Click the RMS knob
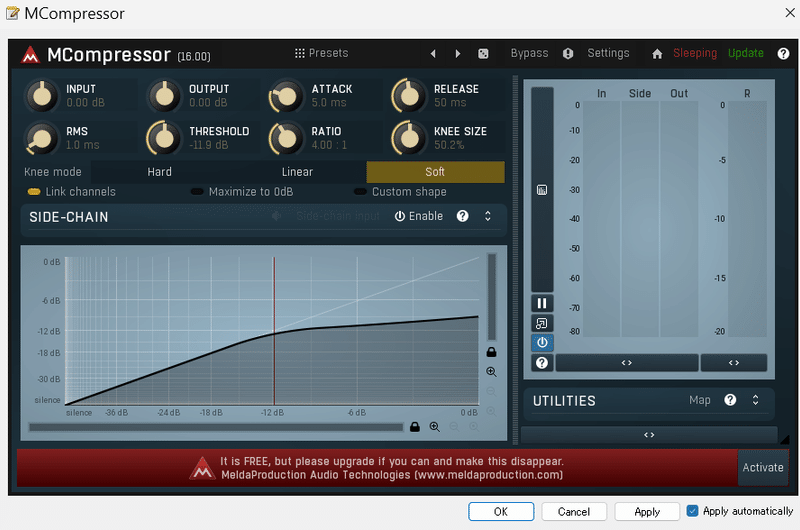 pyautogui.click(x=42, y=138)
